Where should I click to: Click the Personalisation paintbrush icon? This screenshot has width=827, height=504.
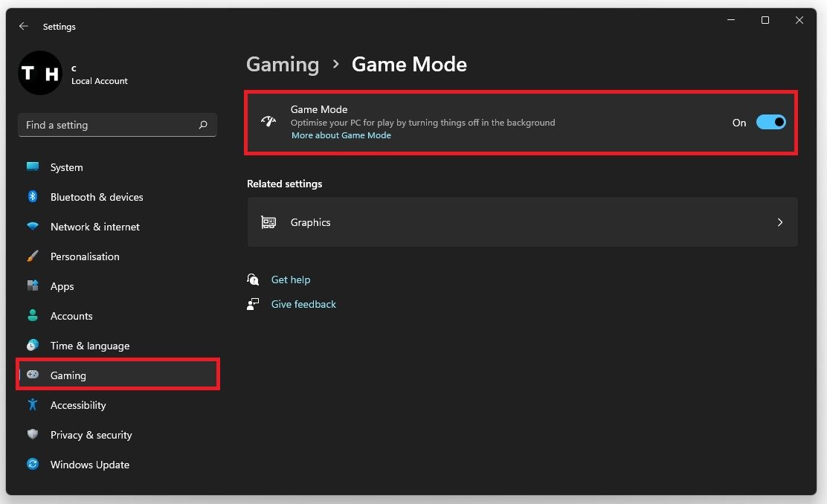tap(33, 256)
